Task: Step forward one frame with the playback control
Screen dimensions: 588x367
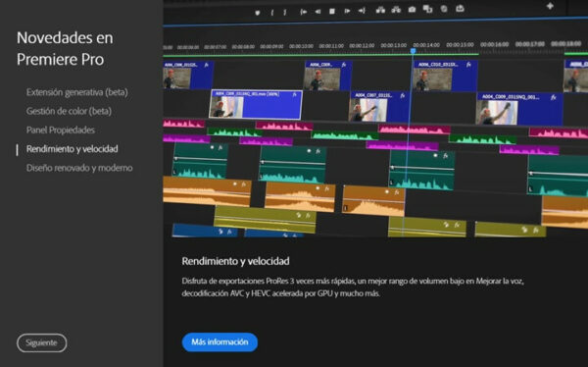Action: coord(347,11)
